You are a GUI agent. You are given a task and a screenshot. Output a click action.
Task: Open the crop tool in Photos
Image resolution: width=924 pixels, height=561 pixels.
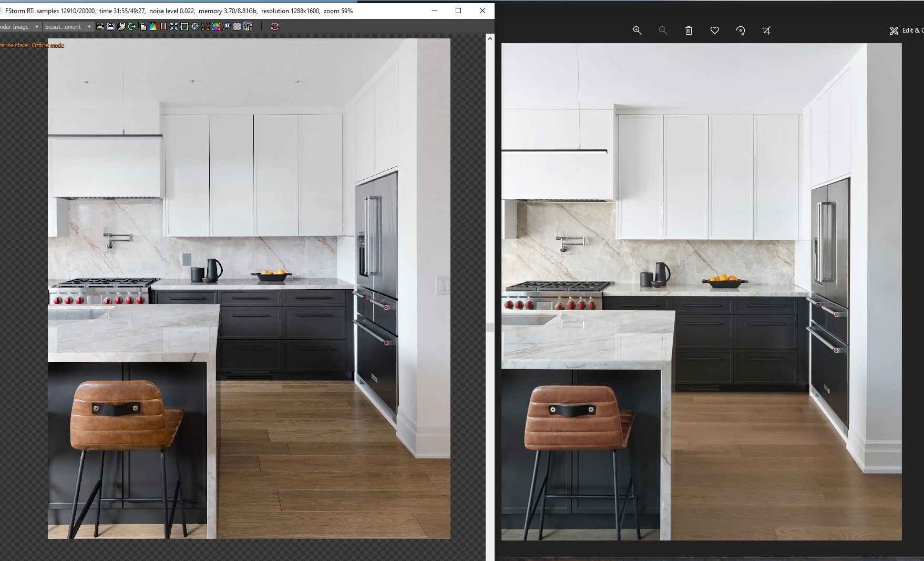pyautogui.click(x=766, y=30)
